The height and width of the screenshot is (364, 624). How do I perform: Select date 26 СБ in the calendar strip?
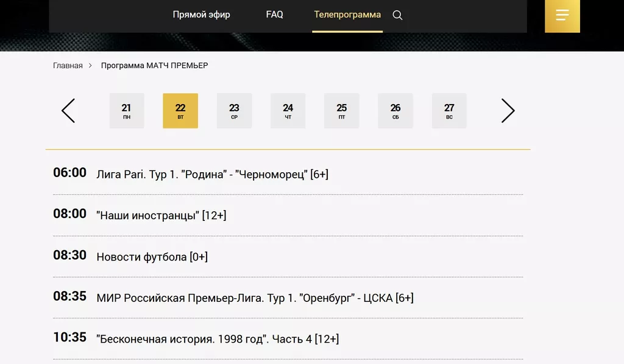[395, 110]
